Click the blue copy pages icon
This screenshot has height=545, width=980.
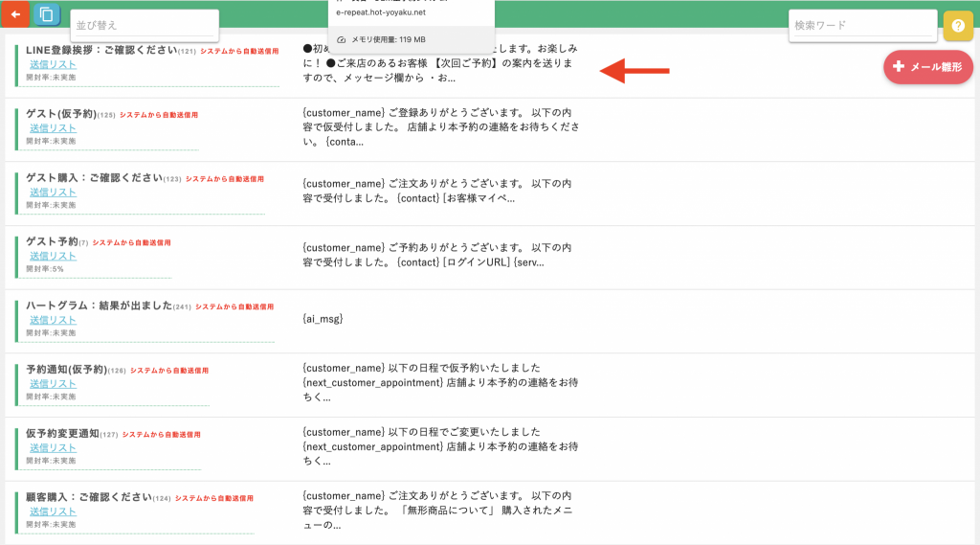(46, 13)
